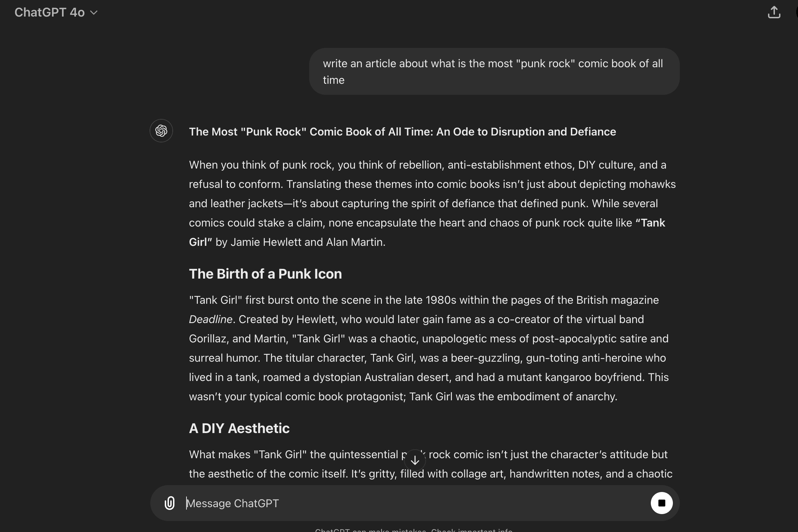Stop generating the response
Image resolution: width=798 pixels, height=532 pixels.
(x=661, y=503)
